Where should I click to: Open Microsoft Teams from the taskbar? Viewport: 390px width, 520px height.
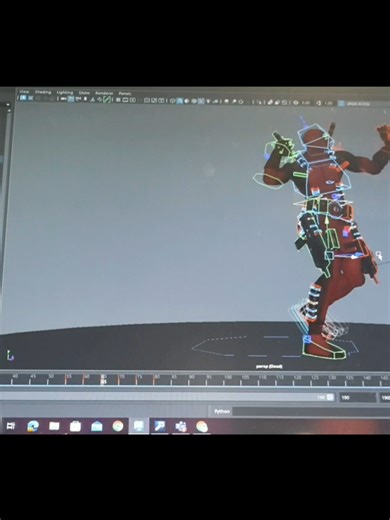[181, 427]
